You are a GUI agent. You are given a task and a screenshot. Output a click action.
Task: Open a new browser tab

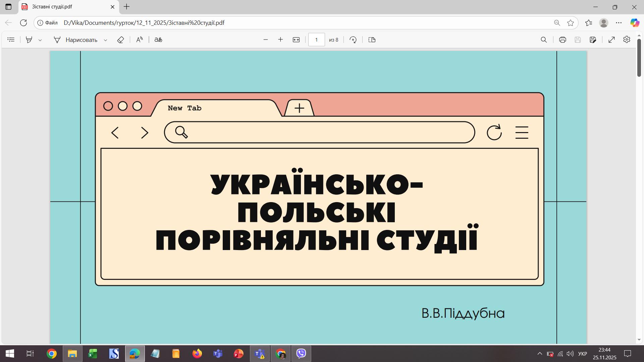(126, 7)
